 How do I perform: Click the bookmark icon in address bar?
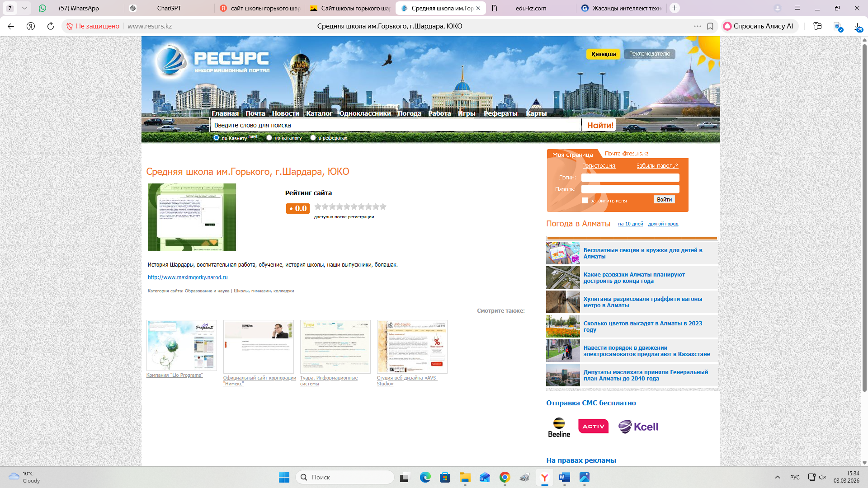710,26
